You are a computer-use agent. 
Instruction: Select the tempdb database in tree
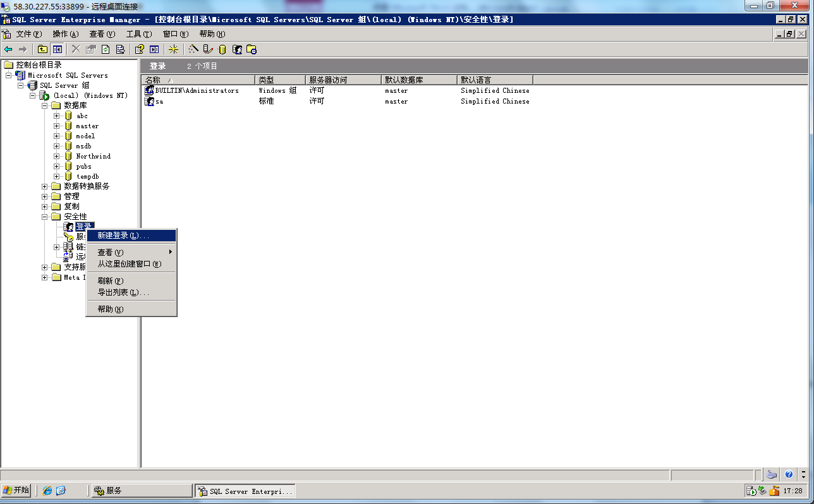(87, 176)
